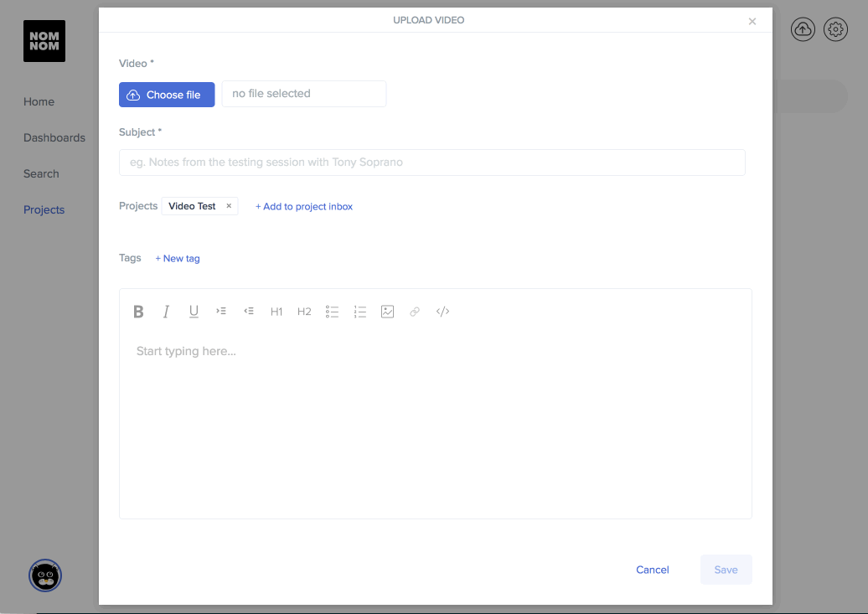Image resolution: width=868 pixels, height=614 pixels.
Task: Click the cloud upload icon in header
Action: [803, 29]
